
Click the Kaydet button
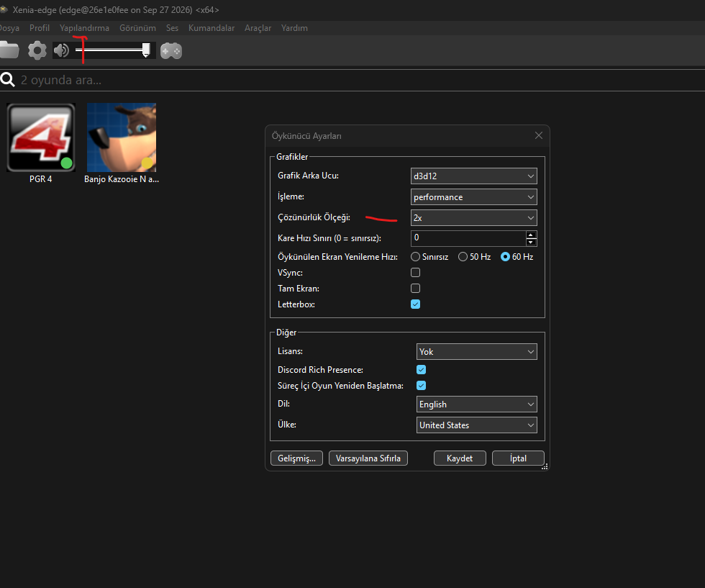click(x=460, y=458)
